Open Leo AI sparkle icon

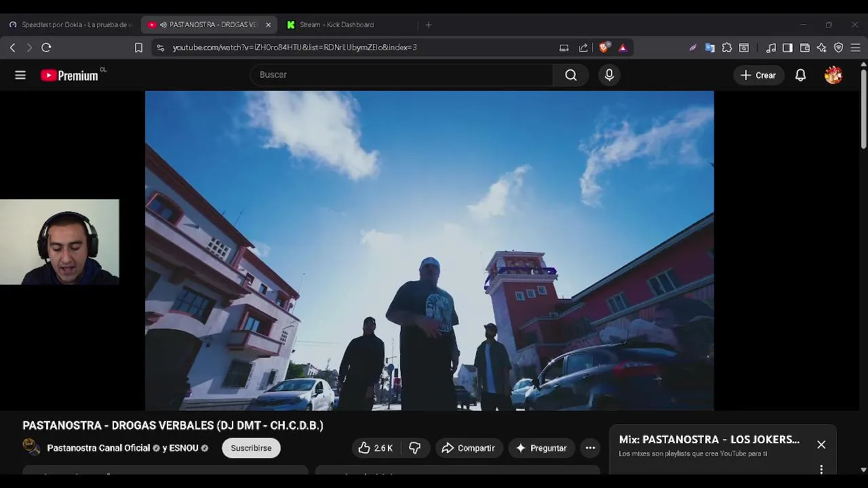[x=821, y=47]
